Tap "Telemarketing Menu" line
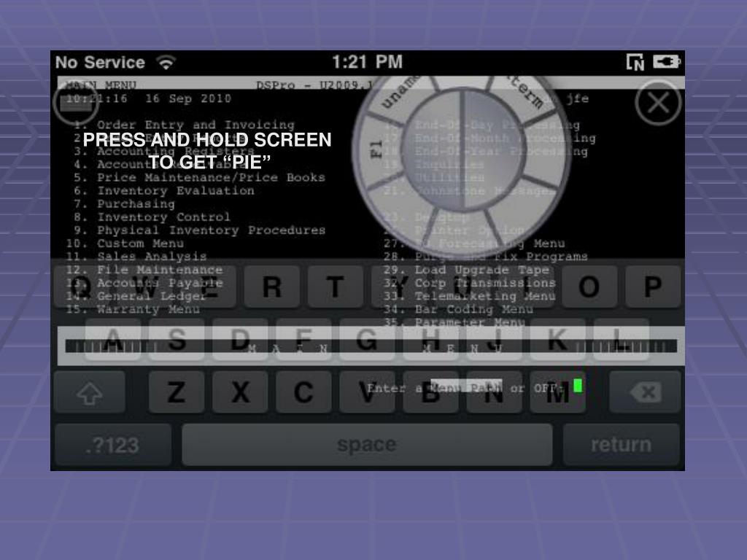 pyautogui.click(x=471, y=296)
